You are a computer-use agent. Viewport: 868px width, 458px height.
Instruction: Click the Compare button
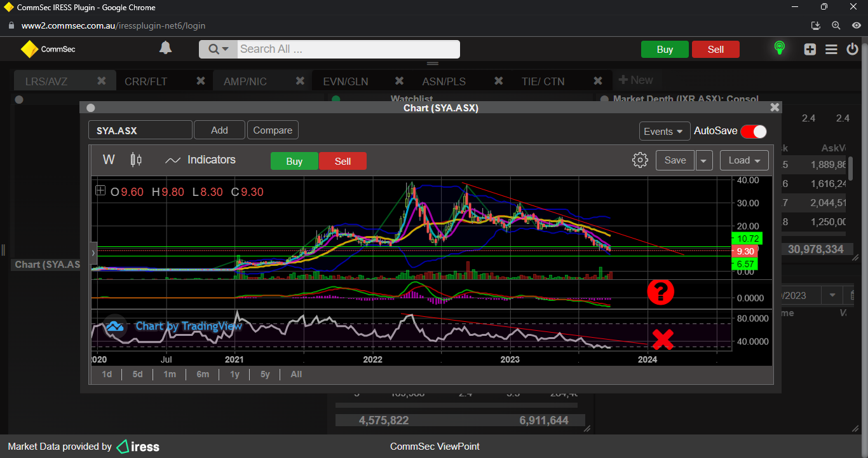(273, 130)
